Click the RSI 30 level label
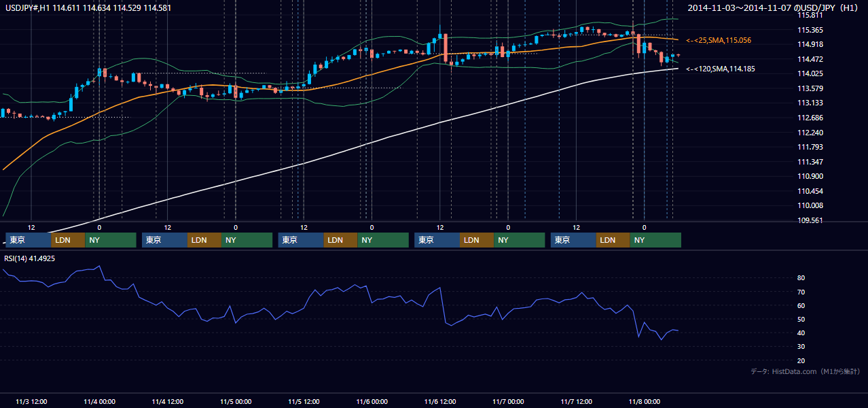868x408 pixels. click(801, 347)
